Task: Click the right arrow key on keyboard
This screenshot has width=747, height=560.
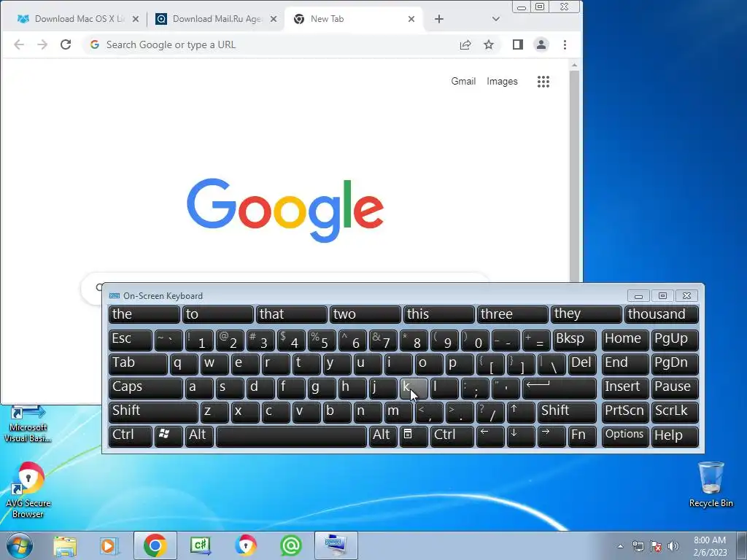Action: point(551,436)
